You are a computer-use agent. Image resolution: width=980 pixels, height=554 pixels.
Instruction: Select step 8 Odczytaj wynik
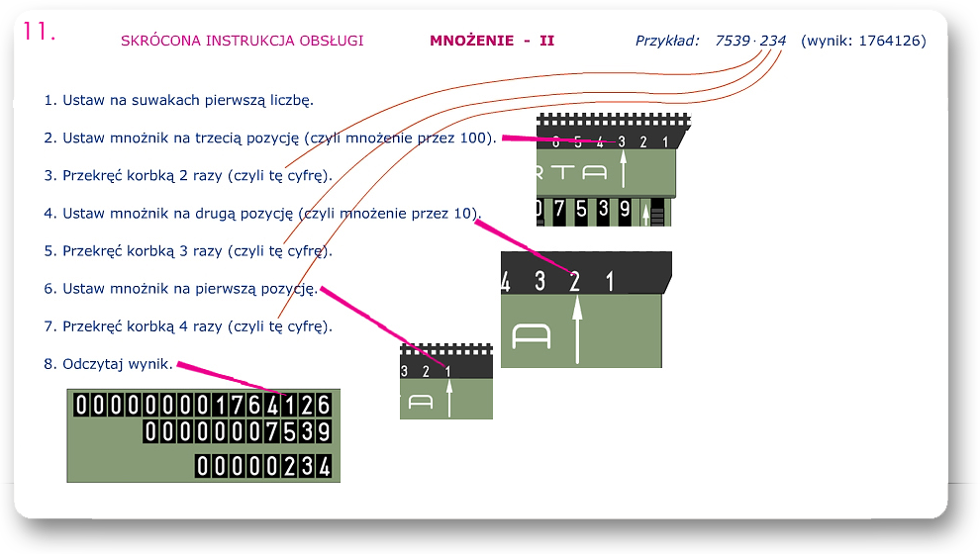coord(108,363)
